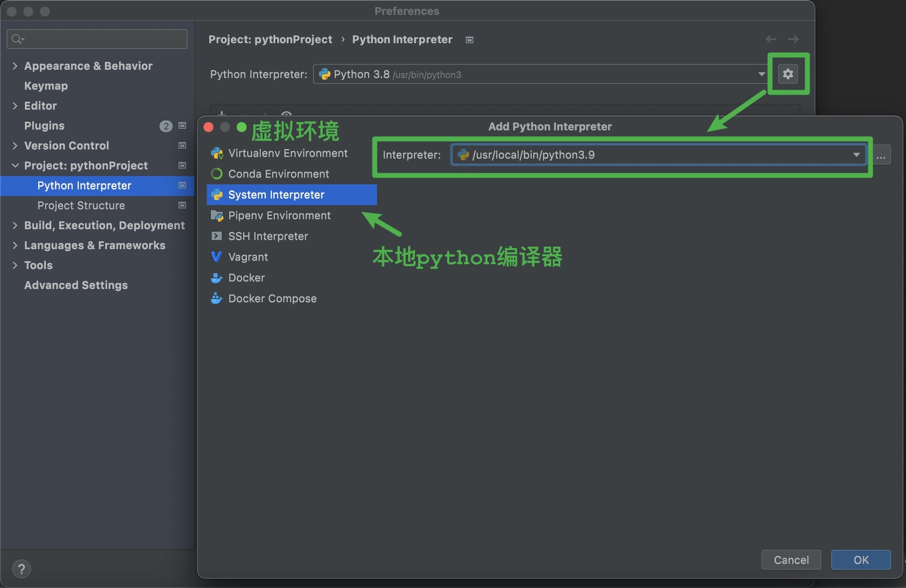
Task: Click the Conda Environment circle icon
Action: click(217, 174)
